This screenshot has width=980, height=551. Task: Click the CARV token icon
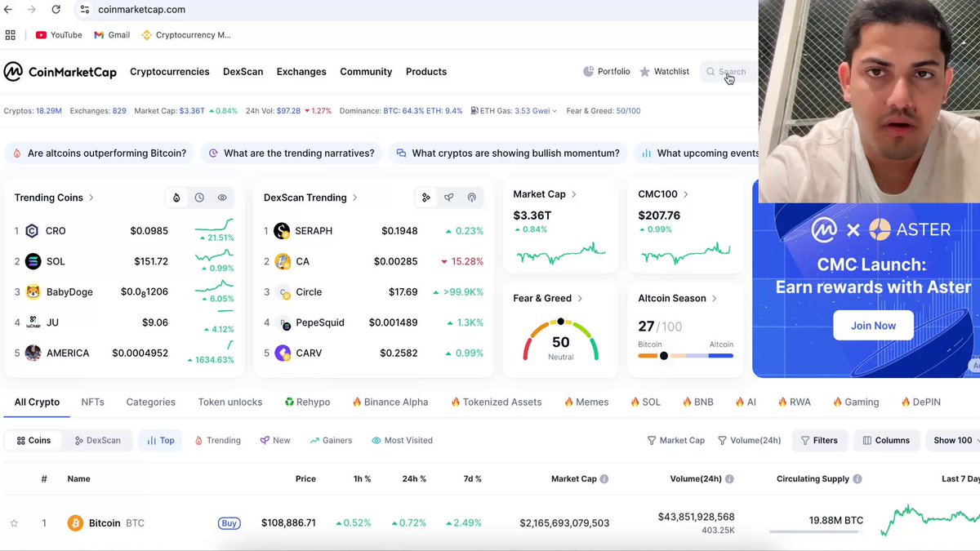tap(283, 353)
